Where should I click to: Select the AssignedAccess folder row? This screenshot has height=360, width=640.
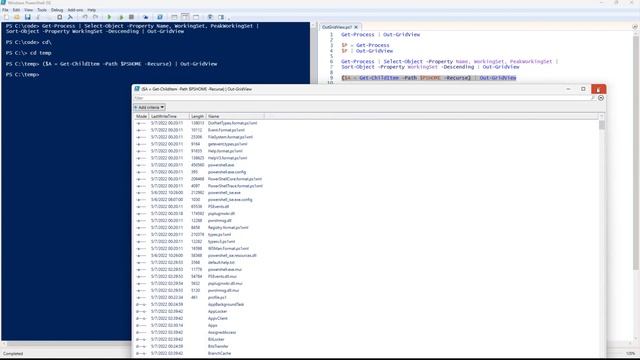pos(366,332)
